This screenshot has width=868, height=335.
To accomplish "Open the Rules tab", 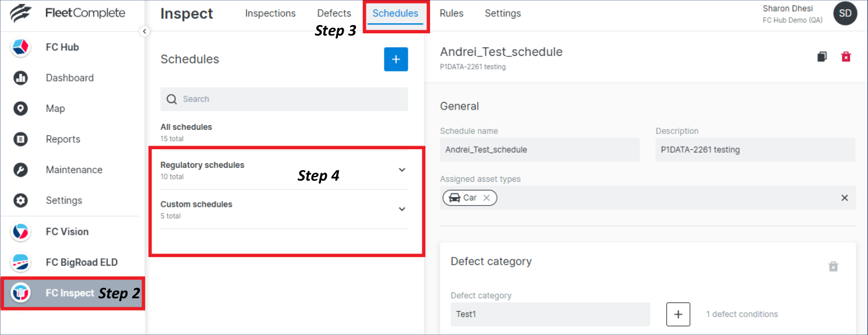I will coord(451,13).
